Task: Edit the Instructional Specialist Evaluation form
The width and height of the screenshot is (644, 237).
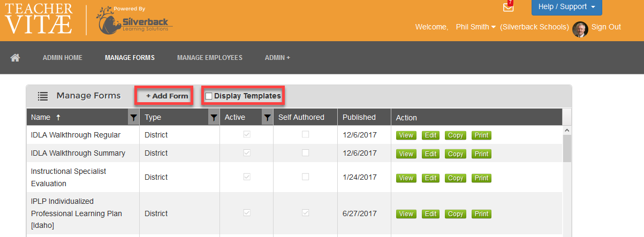Action: pyautogui.click(x=431, y=178)
